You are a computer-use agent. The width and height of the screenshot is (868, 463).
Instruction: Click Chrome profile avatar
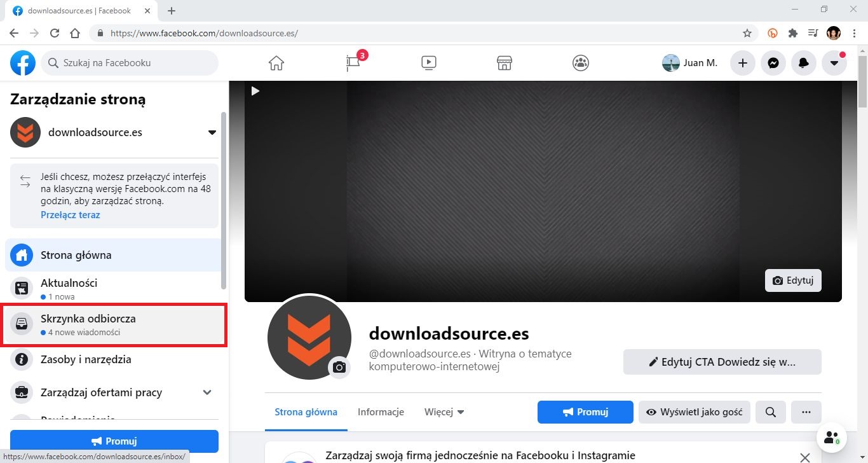[834, 33]
